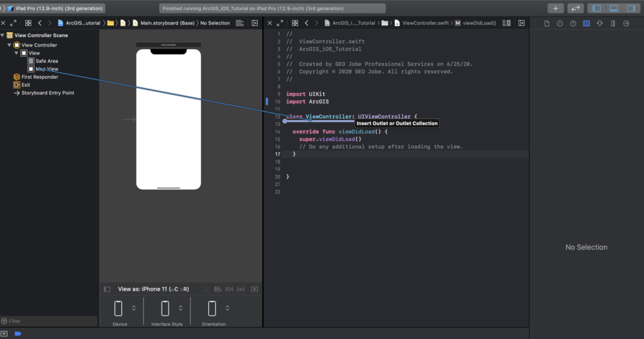Viewport: 644px width, 339px height.
Task: Click the outline Filter field
Action: (x=50, y=321)
